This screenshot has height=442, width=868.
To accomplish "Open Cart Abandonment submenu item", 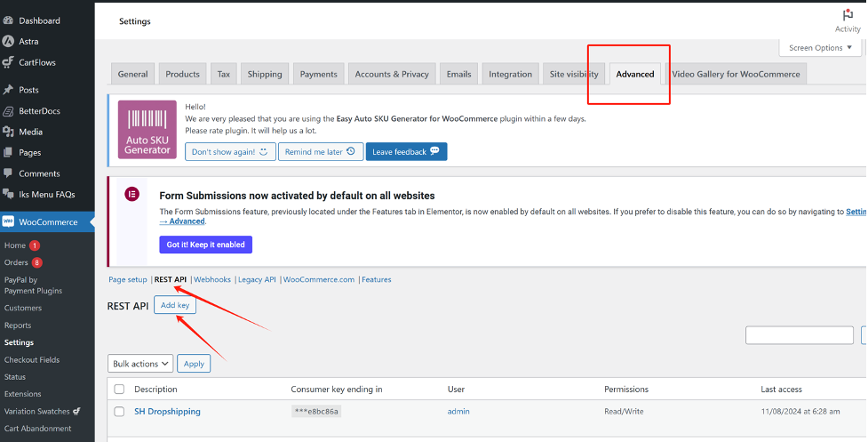I will [37, 429].
